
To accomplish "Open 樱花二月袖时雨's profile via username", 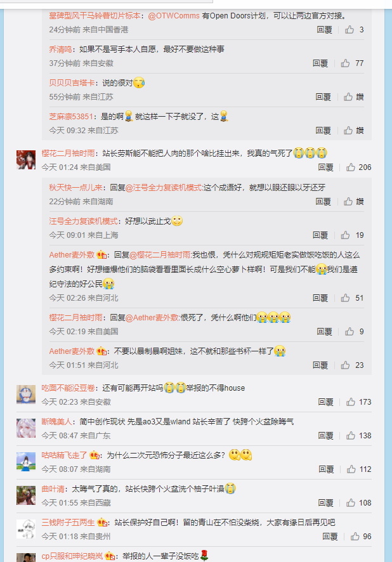I will 68,154.
